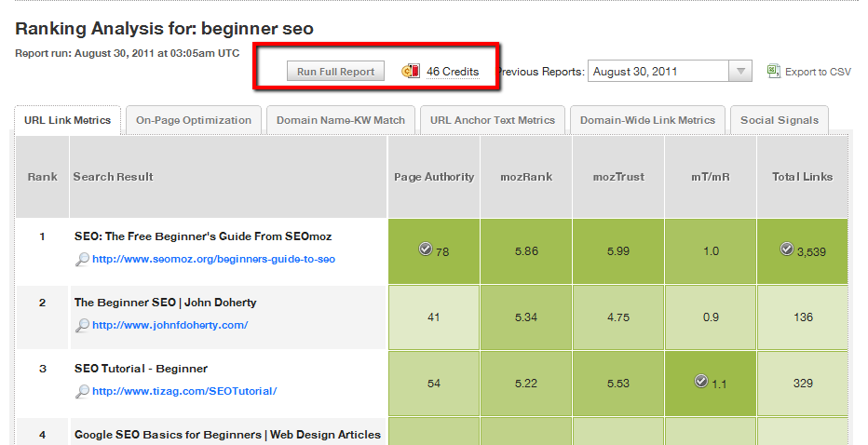Click the checkmark icon next to 1.1
868x445 pixels.
tap(700, 381)
